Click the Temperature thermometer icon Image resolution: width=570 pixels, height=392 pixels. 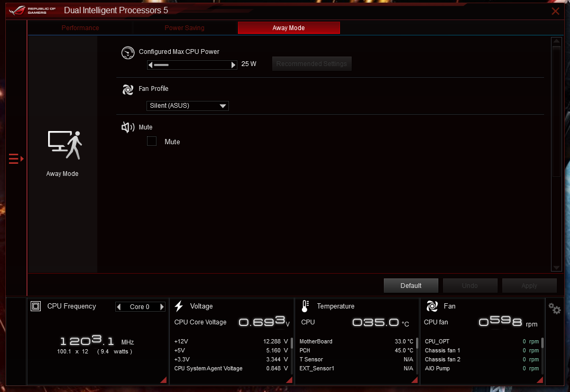305,306
